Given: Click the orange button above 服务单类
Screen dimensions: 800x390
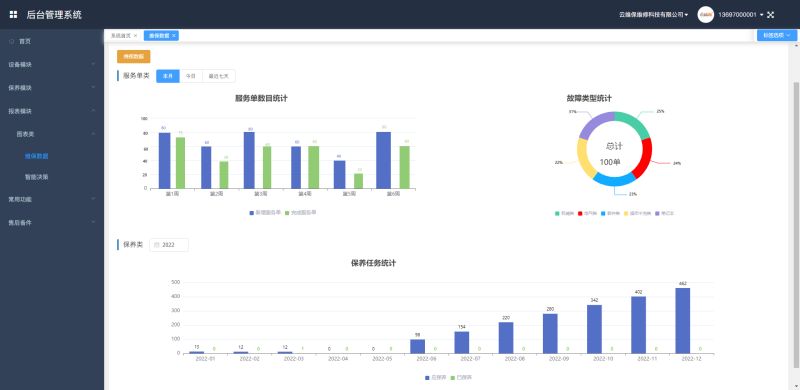Looking at the screenshot, I should pos(134,57).
